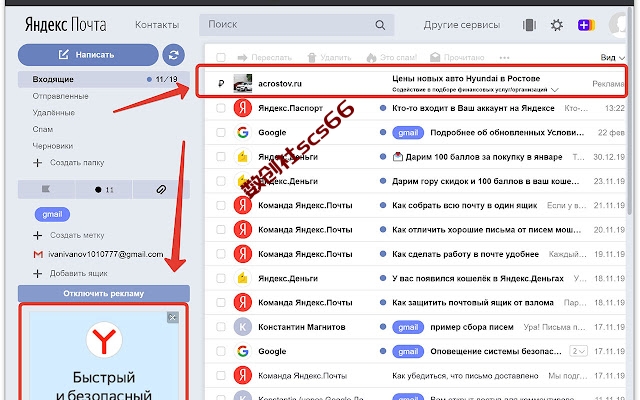Toggle the select-all checkbox in toolbar
The image size is (640, 400).
coord(221,57)
